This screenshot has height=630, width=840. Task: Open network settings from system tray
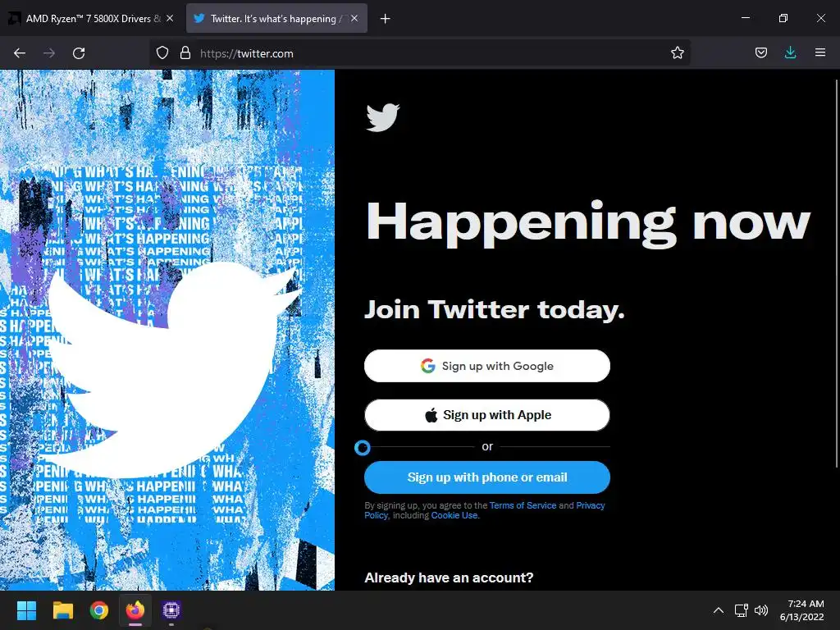[741, 610]
